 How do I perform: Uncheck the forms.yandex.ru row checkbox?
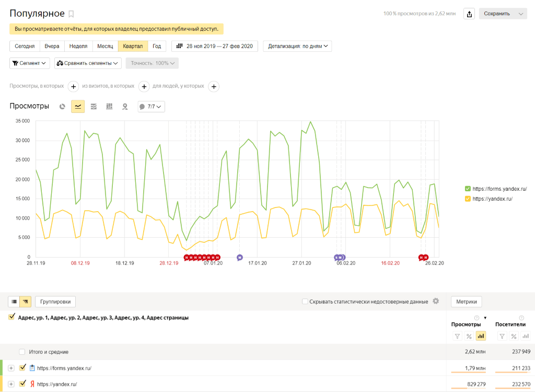point(22,368)
